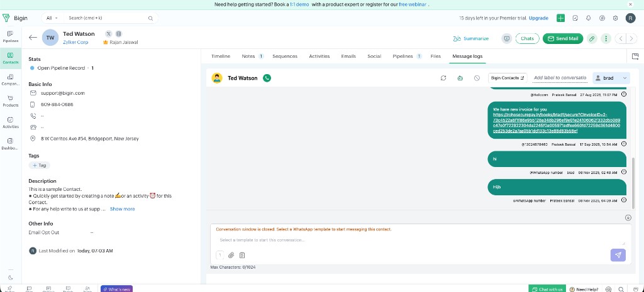The width and height of the screenshot is (644, 292).
Task: Switch to the Notes tab
Action: coord(252,56)
